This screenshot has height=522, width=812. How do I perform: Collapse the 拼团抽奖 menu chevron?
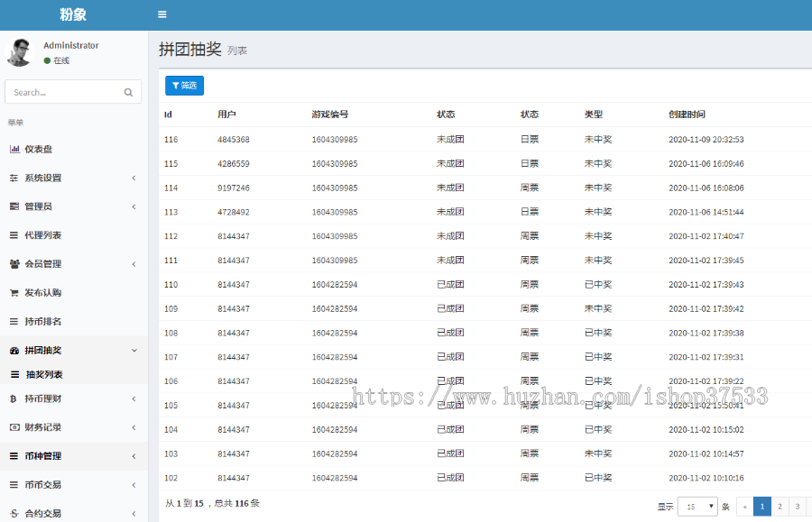point(134,350)
